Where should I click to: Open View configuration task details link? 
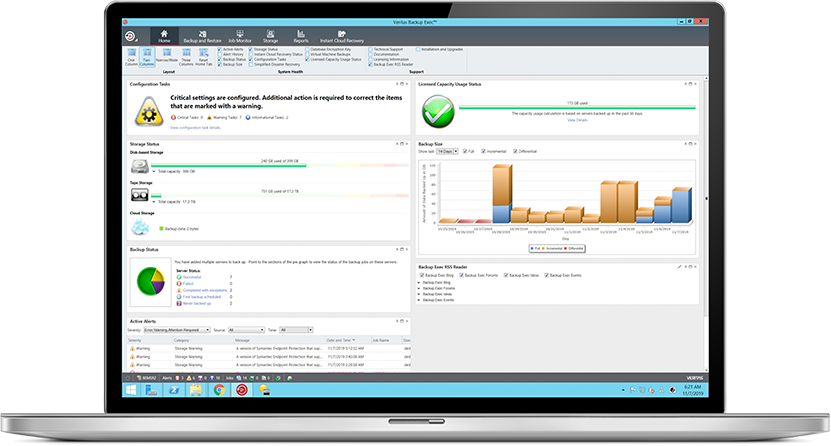click(196, 128)
